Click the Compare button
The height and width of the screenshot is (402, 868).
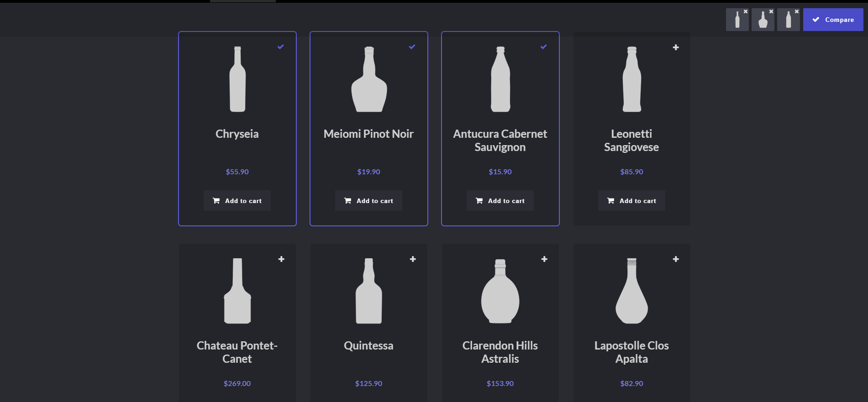point(833,20)
